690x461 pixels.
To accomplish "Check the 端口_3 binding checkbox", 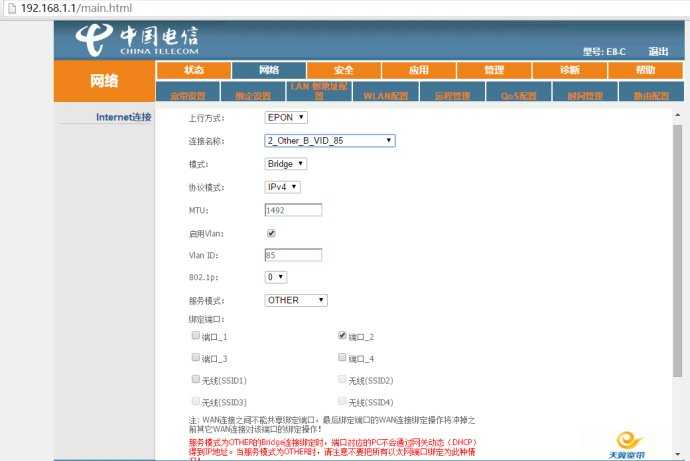I will [x=196, y=357].
